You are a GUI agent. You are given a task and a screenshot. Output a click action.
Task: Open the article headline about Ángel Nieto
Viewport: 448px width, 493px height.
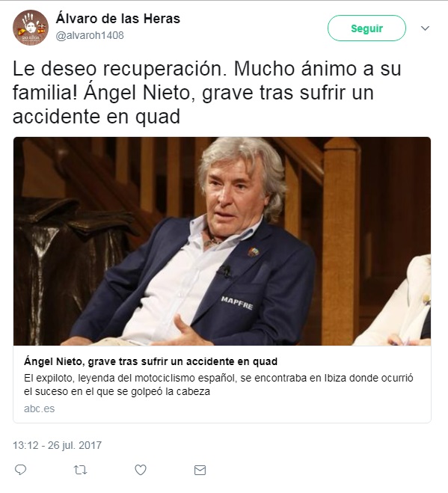click(150, 361)
